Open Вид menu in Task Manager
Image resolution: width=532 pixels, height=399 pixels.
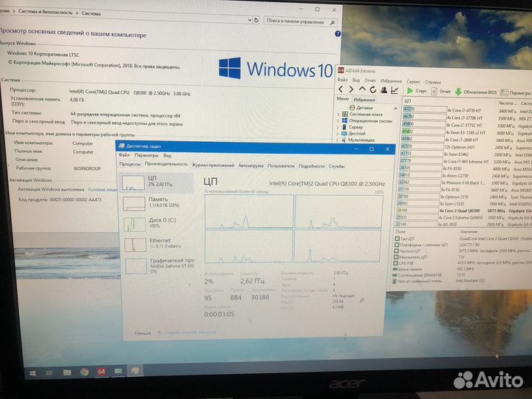(x=167, y=155)
